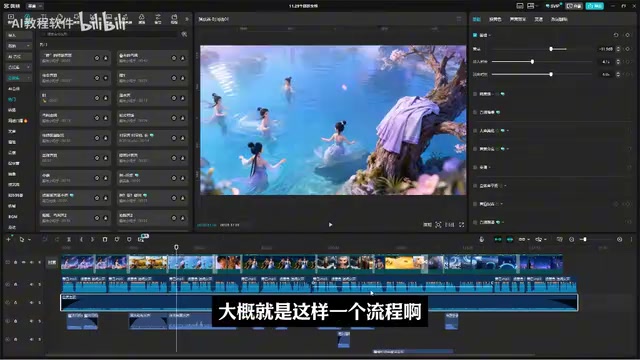Click the aspect ratio button under the preview
640x360 pixels.
click(449, 224)
